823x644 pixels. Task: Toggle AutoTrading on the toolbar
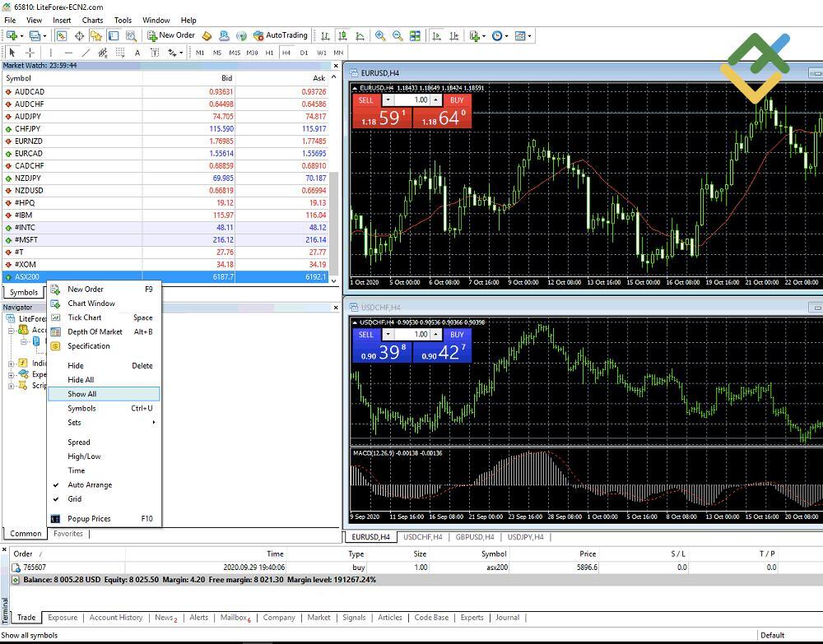[286, 35]
